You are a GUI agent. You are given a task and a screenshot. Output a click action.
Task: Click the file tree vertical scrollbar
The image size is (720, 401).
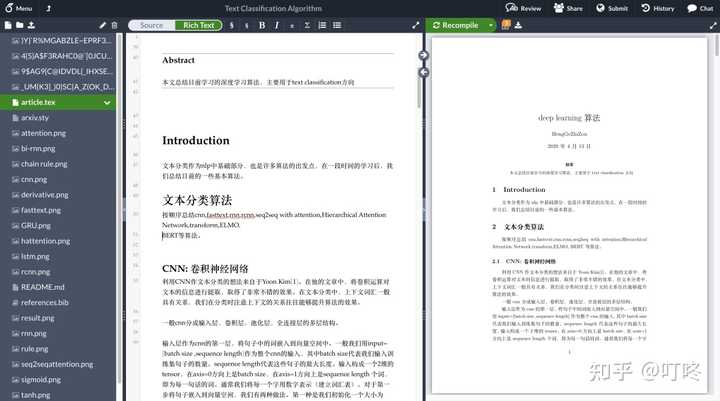tap(119, 209)
